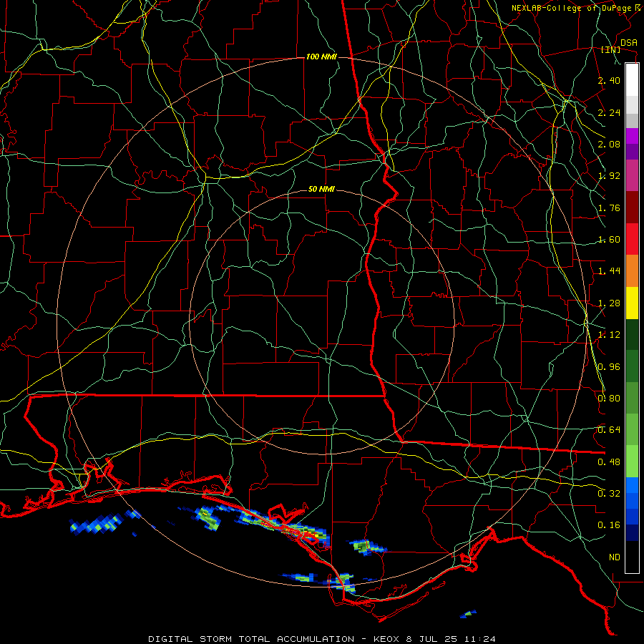644x644 pixels.
Task: Click the DSA product label above the legend
Action: (629, 42)
